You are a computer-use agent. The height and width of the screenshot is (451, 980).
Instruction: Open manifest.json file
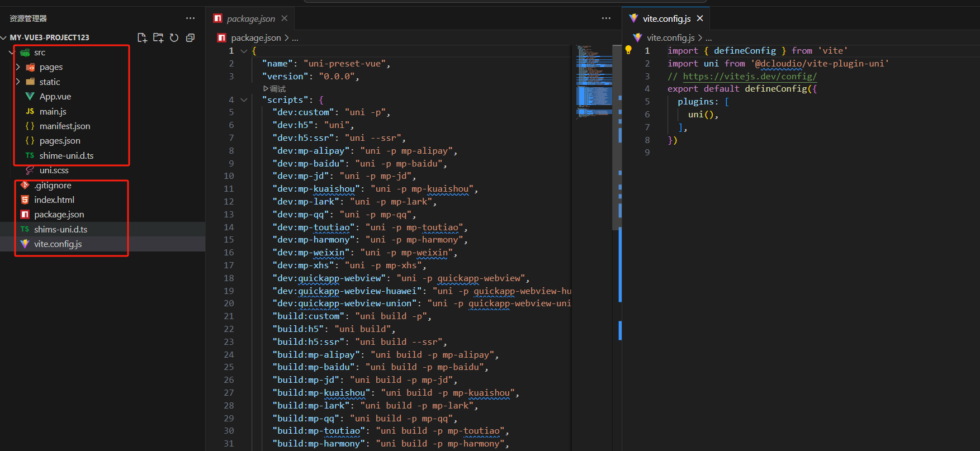65,126
